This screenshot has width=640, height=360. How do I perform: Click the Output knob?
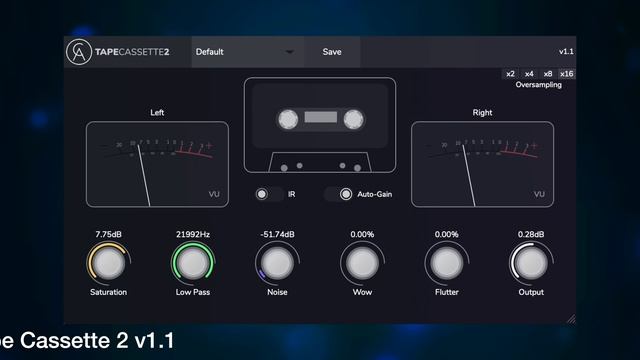[x=531, y=263]
